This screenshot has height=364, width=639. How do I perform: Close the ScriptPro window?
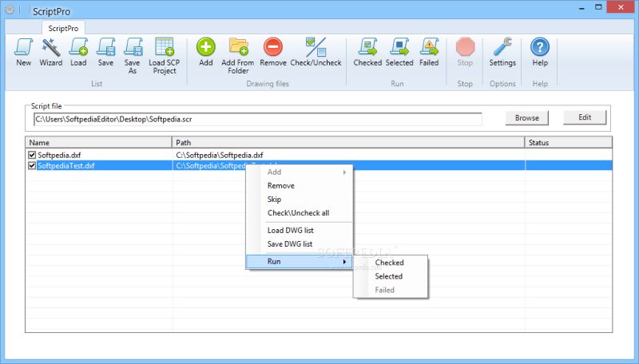621,7
